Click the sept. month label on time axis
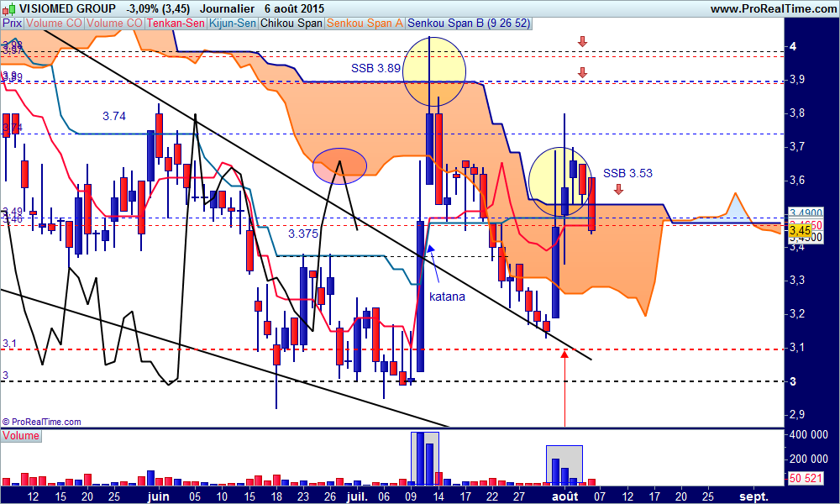The image size is (840, 504). [x=753, y=496]
